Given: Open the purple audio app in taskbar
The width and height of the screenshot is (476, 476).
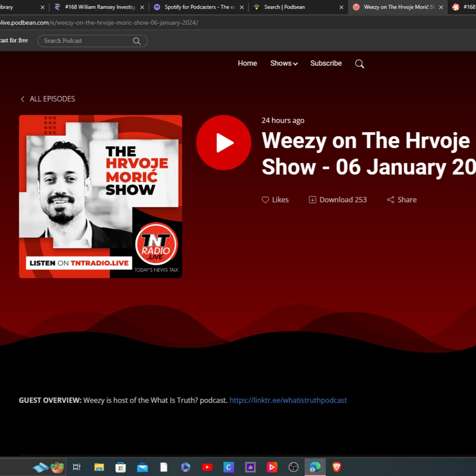Looking at the screenshot, I should click(250, 467).
